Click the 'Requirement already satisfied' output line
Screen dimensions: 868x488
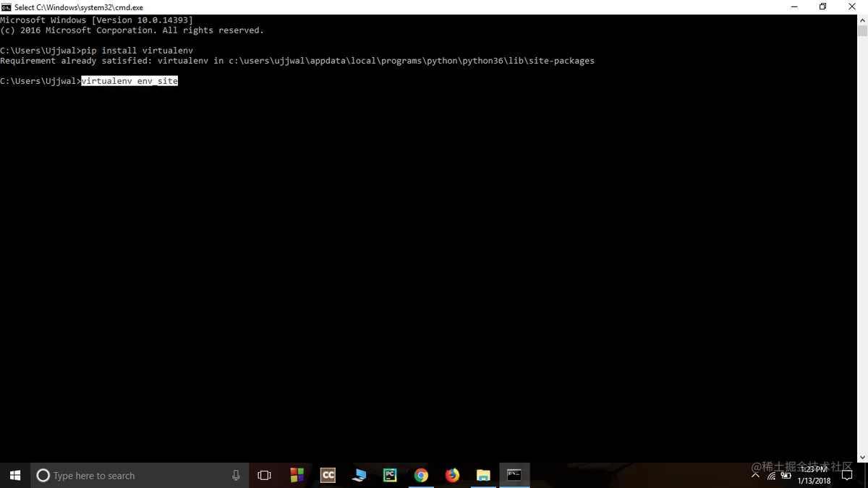297,61
